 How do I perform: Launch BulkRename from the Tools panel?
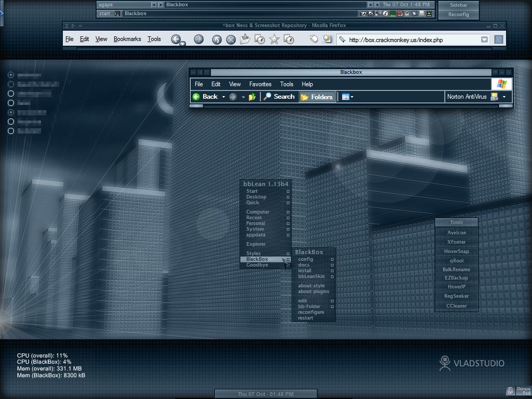(x=457, y=270)
